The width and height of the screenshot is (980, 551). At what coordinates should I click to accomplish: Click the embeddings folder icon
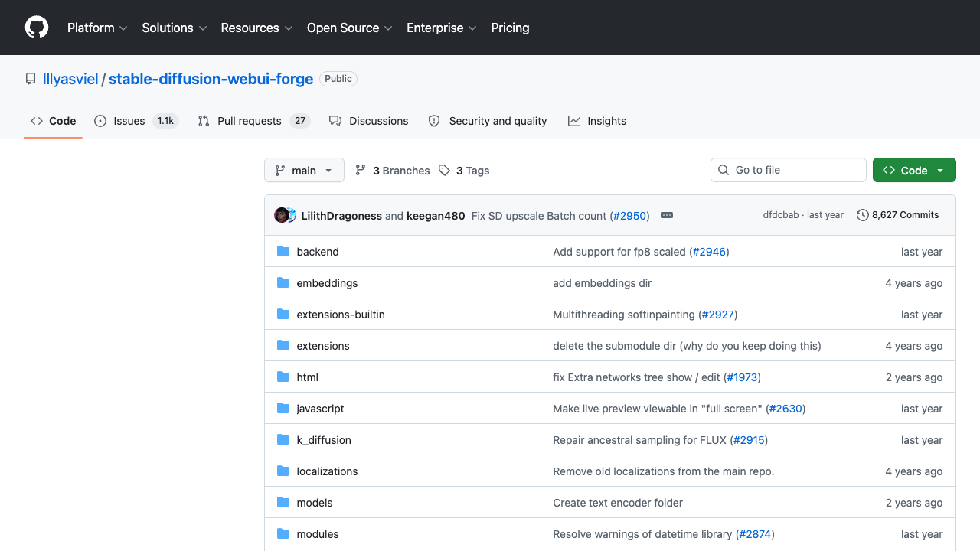[283, 282]
